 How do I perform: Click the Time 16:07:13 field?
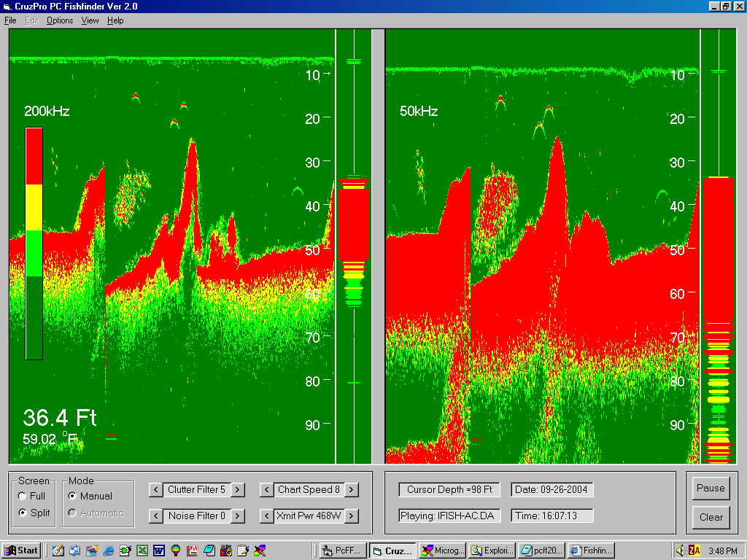pyautogui.click(x=551, y=516)
